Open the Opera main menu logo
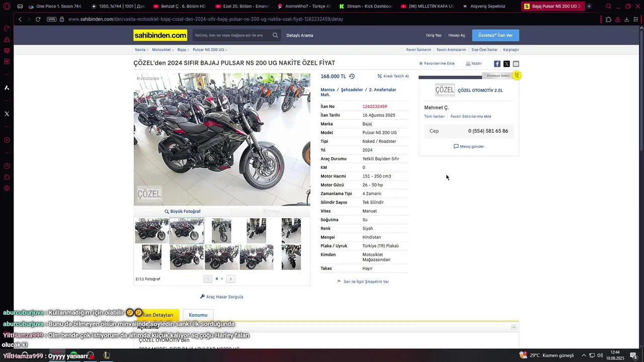 click(x=7, y=7)
